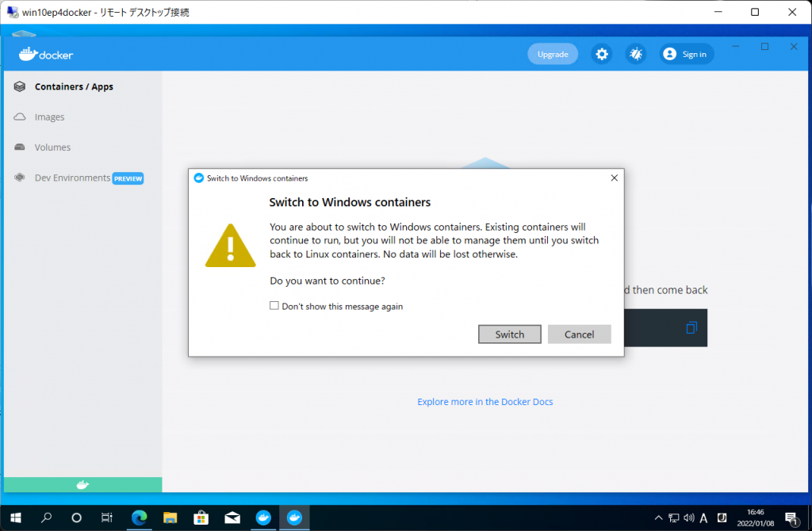Open Cortana circle icon on taskbar
The image size is (812, 531).
[77, 518]
